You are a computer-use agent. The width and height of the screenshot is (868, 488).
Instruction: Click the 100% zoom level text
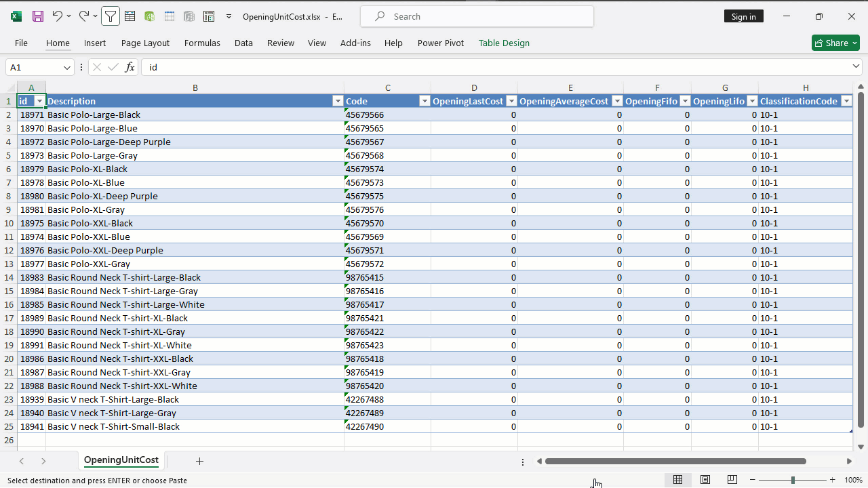[x=853, y=480]
